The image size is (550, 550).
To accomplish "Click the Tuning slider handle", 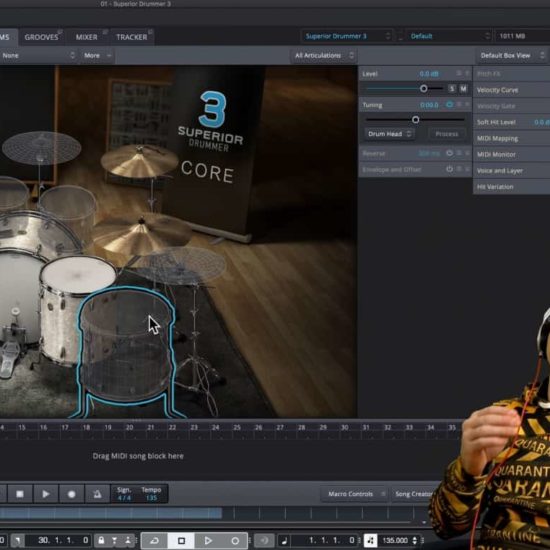I will coord(415,120).
